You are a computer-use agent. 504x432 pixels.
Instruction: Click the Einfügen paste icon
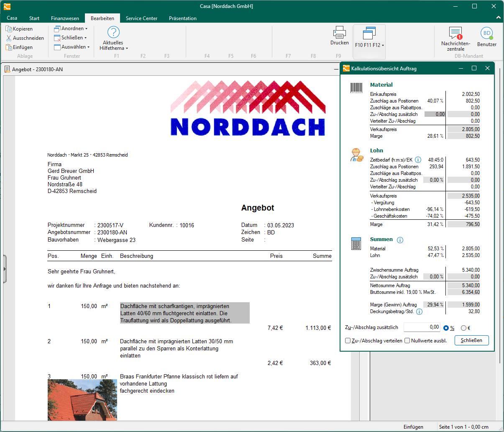(x=9, y=47)
